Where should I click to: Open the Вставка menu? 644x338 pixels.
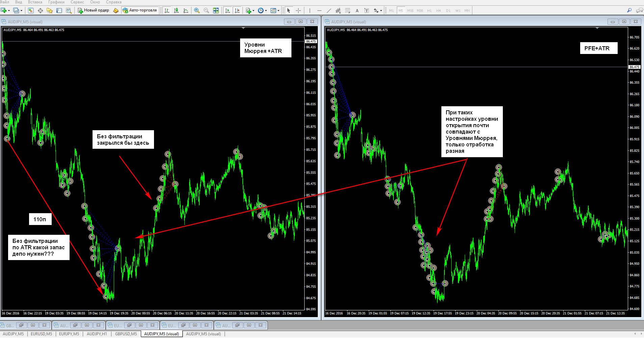35,2
